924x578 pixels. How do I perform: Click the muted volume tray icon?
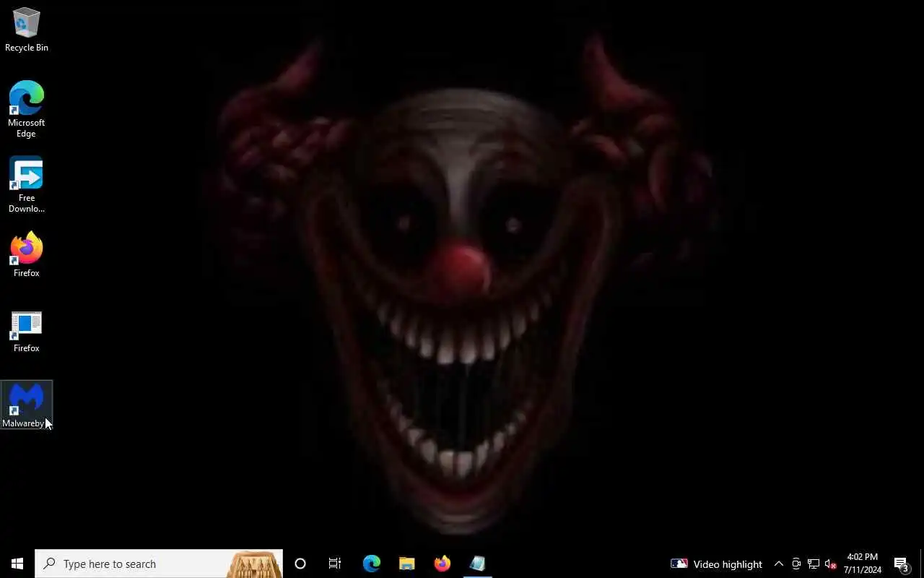pyautogui.click(x=830, y=564)
